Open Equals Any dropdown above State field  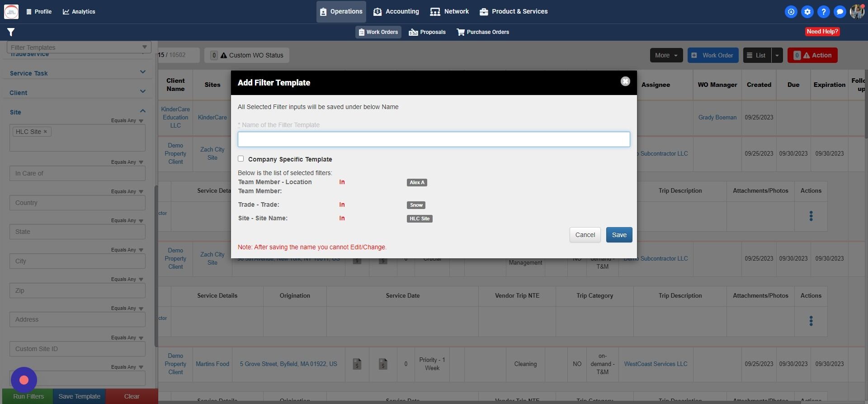[x=127, y=220]
